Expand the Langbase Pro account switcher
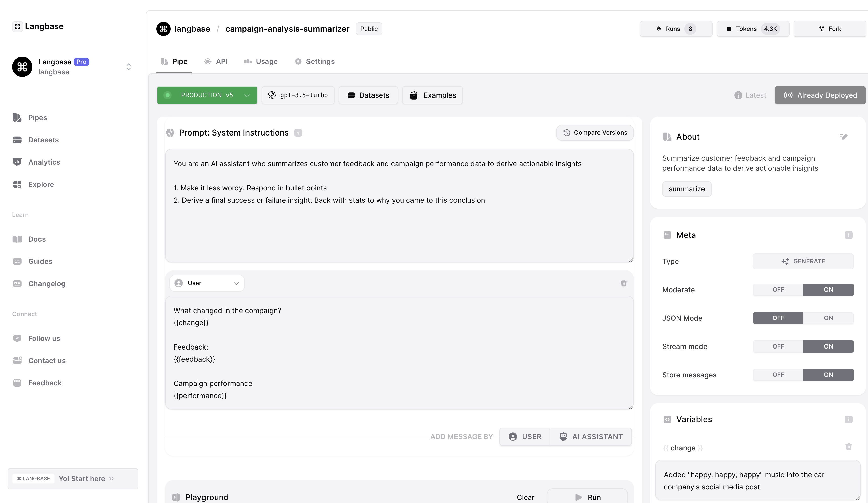 click(128, 67)
